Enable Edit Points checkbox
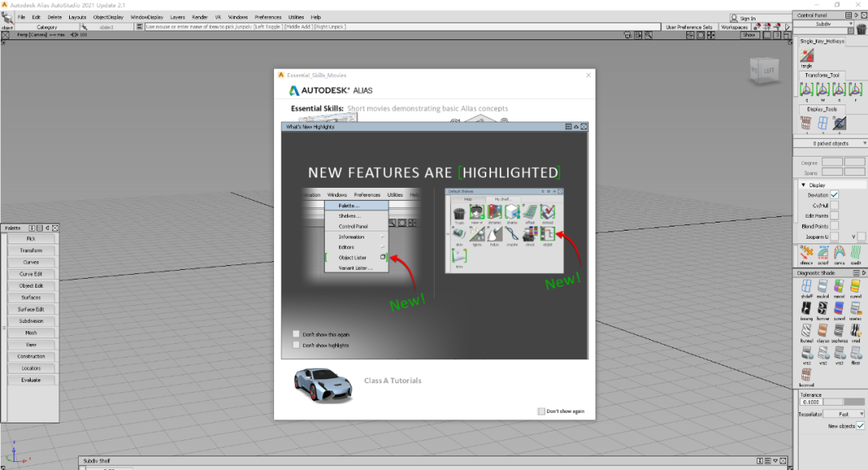 (x=834, y=216)
